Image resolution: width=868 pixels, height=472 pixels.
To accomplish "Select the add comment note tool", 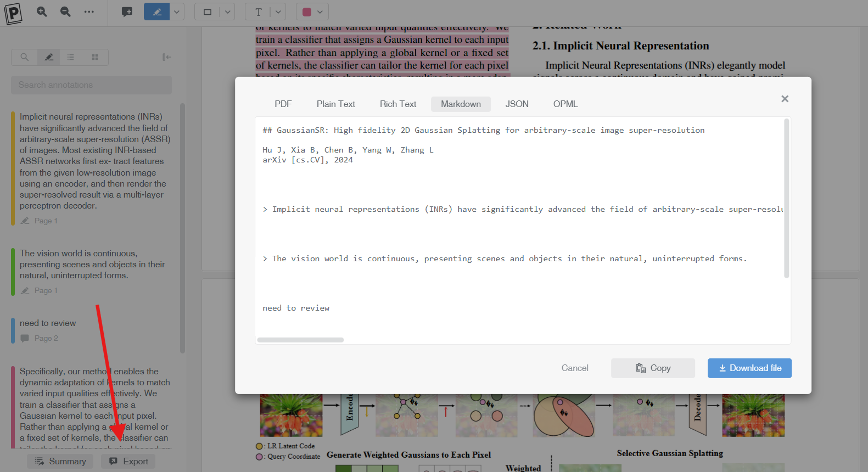I will click(127, 12).
